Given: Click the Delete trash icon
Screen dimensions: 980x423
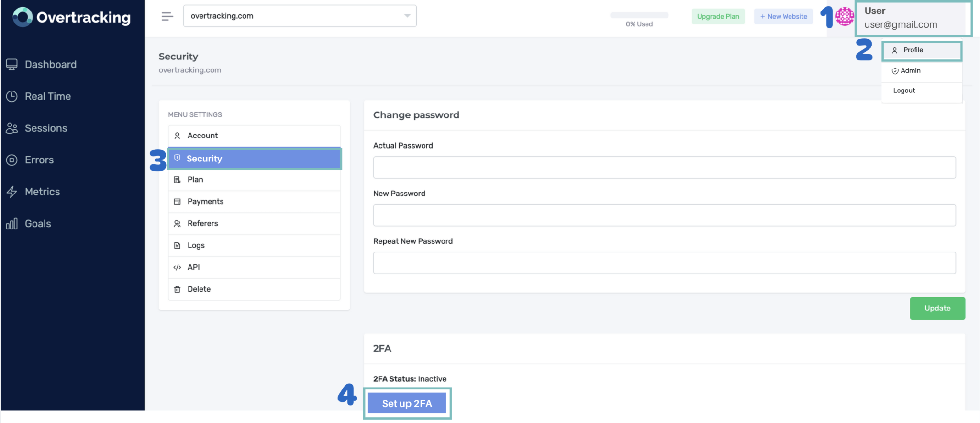Looking at the screenshot, I should coord(177,289).
